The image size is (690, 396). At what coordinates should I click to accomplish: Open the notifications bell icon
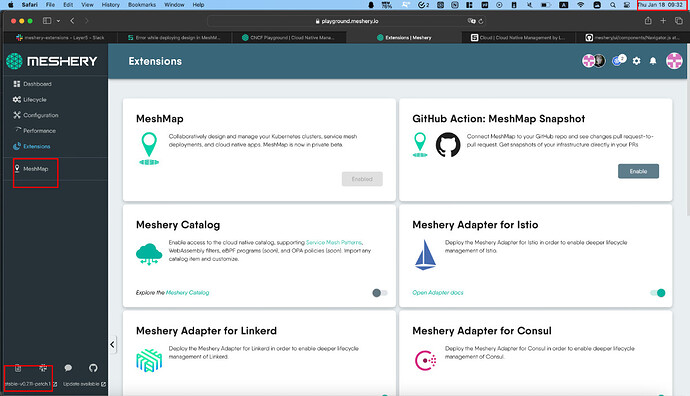coord(653,61)
